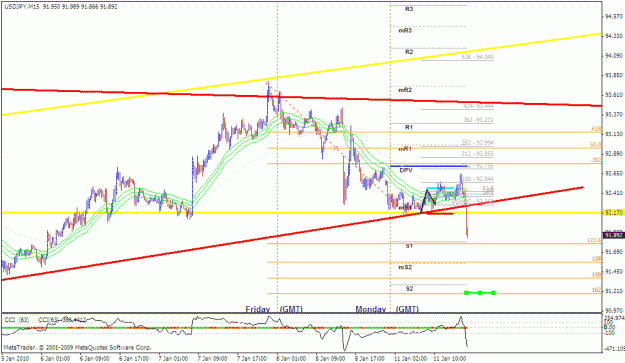
Task: Select the cyan short horizontal line
Action: coord(440,188)
